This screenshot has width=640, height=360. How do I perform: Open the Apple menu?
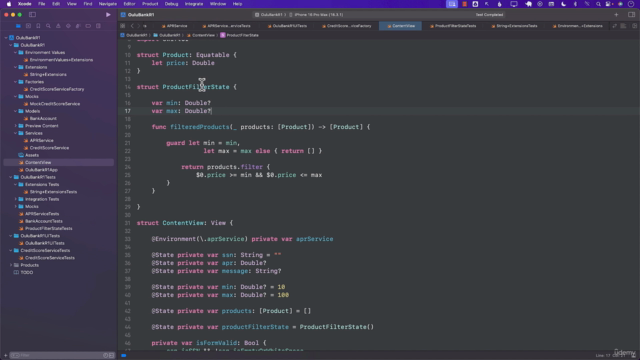tap(9, 4)
